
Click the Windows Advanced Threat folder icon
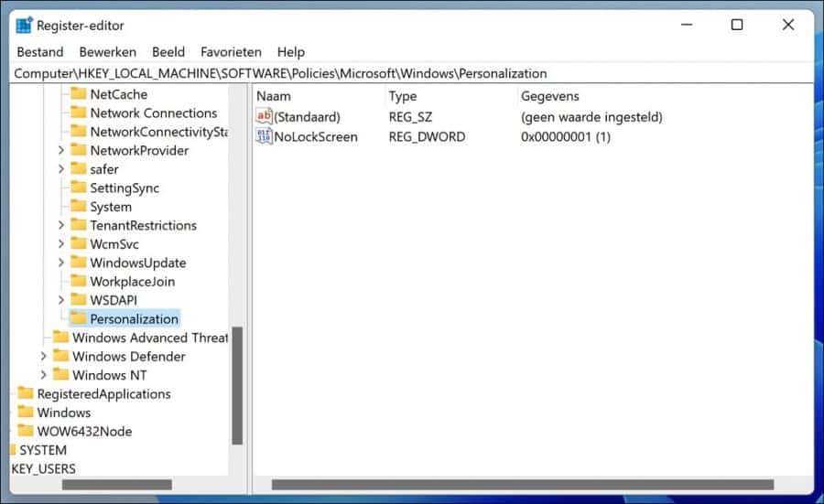pos(61,337)
